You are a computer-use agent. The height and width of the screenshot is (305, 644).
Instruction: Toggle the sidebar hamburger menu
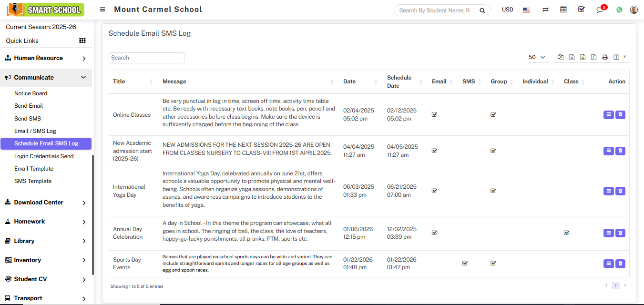[x=102, y=10]
